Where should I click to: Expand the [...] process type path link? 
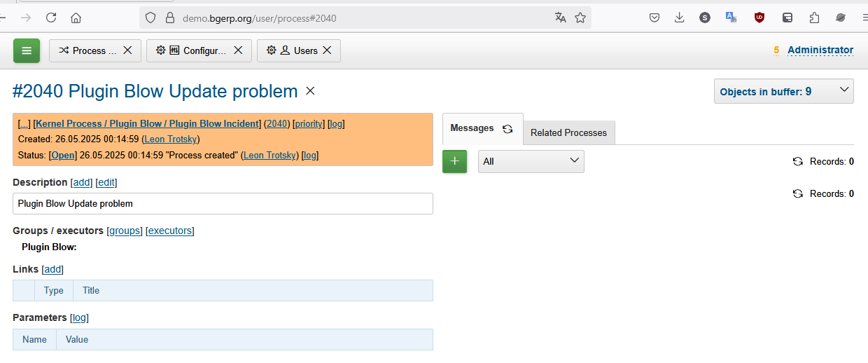(24, 124)
